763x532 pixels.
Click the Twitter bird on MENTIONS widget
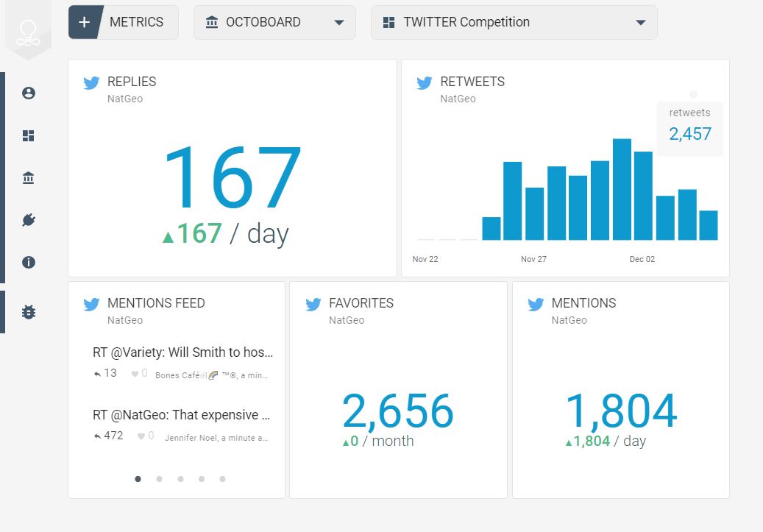click(x=535, y=304)
